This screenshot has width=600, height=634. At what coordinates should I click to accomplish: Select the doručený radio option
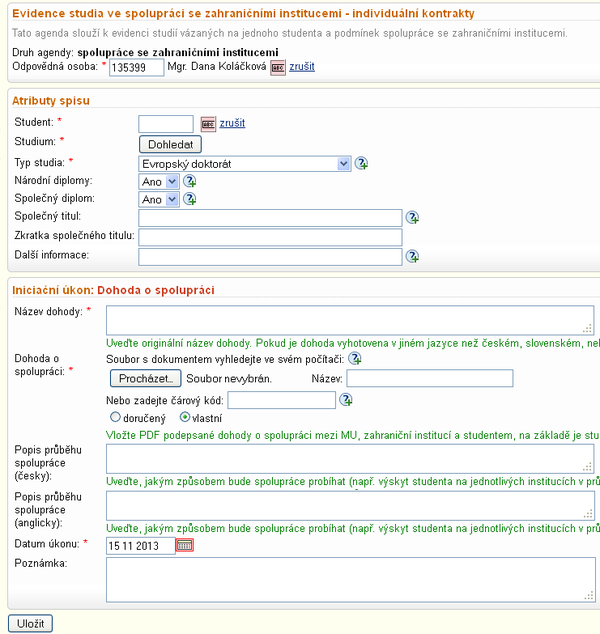[115, 417]
